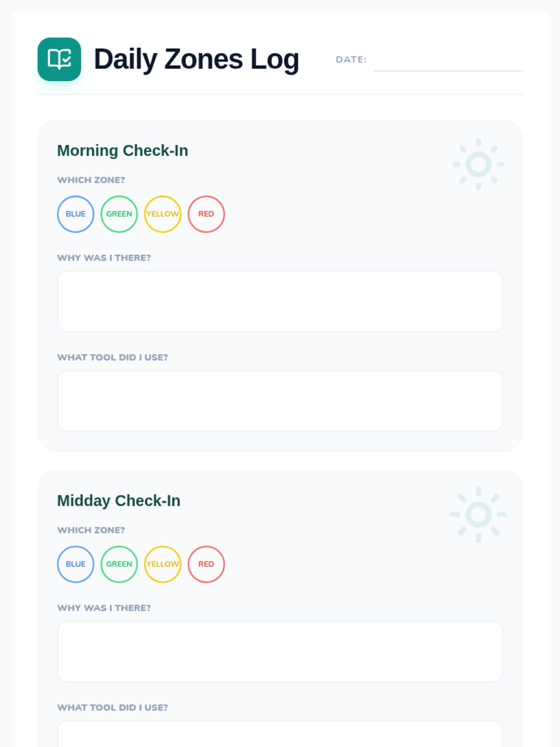
Task: Click the 'DATE:' label
Action: 351,59
